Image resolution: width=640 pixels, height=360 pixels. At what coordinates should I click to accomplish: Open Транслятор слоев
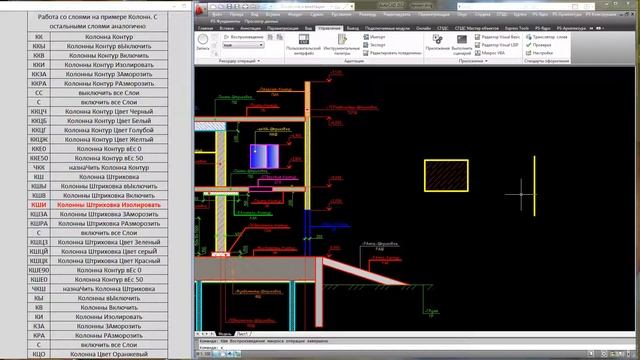click(547, 37)
